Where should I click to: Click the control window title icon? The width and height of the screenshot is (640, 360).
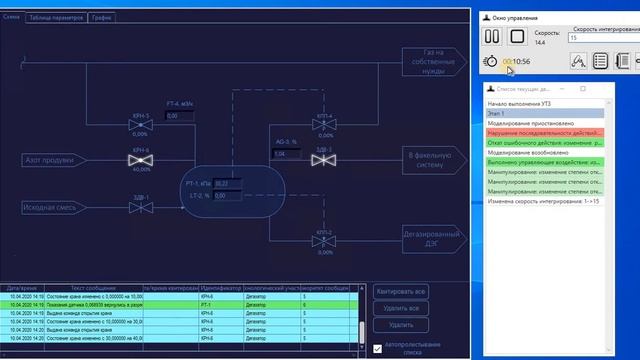tap(486, 18)
